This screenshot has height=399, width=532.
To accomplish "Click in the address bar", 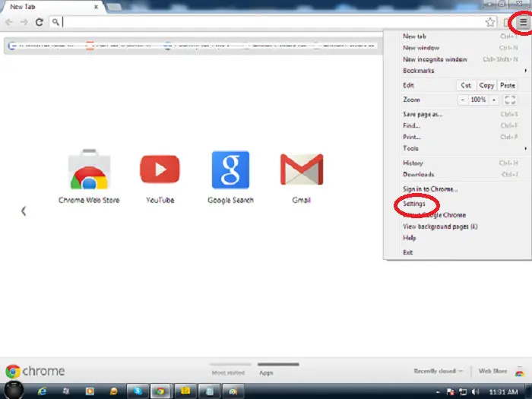I will (x=271, y=22).
